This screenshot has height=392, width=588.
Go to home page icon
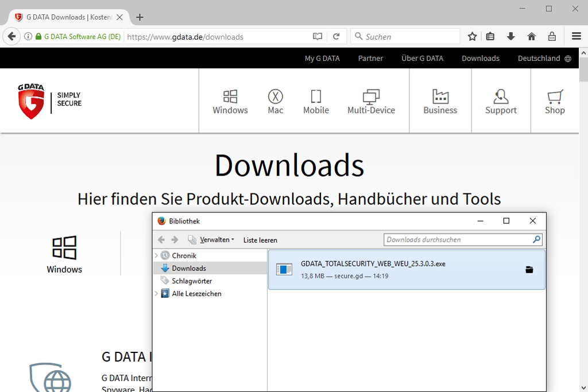point(531,36)
